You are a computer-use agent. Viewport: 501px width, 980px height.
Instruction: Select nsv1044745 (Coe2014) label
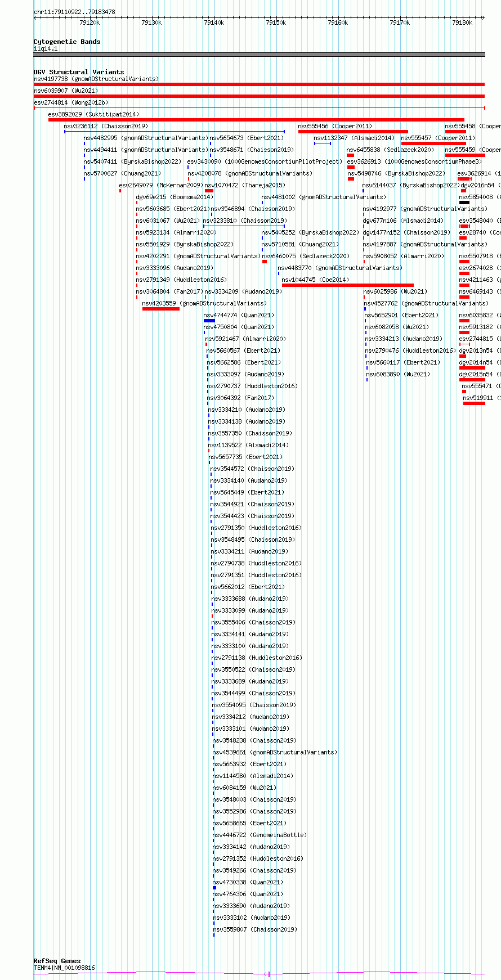point(315,280)
